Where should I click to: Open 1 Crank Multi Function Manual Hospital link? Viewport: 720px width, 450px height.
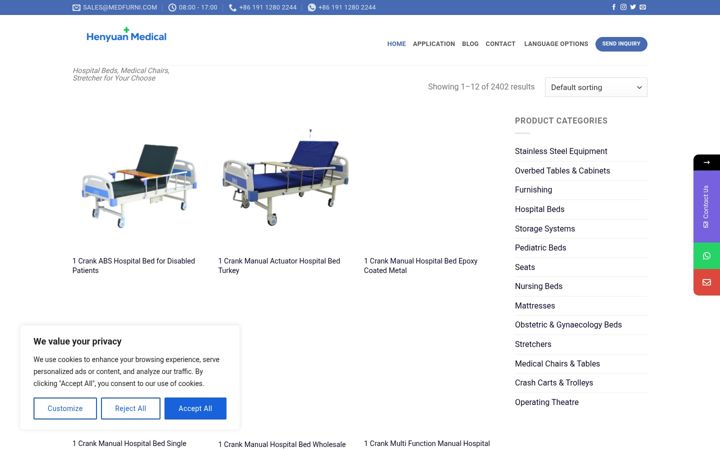pyautogui.click(x=427, y=444)
